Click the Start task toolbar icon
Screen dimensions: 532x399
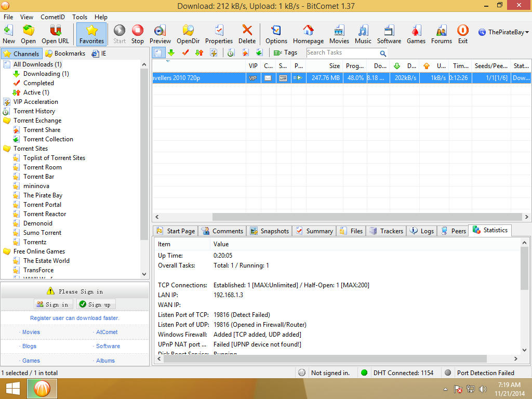(119, 34)
